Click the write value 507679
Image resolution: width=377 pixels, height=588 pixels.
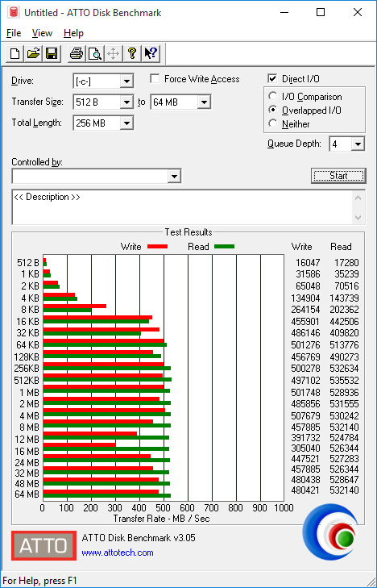pyautogui.click(x=305, y=416)
